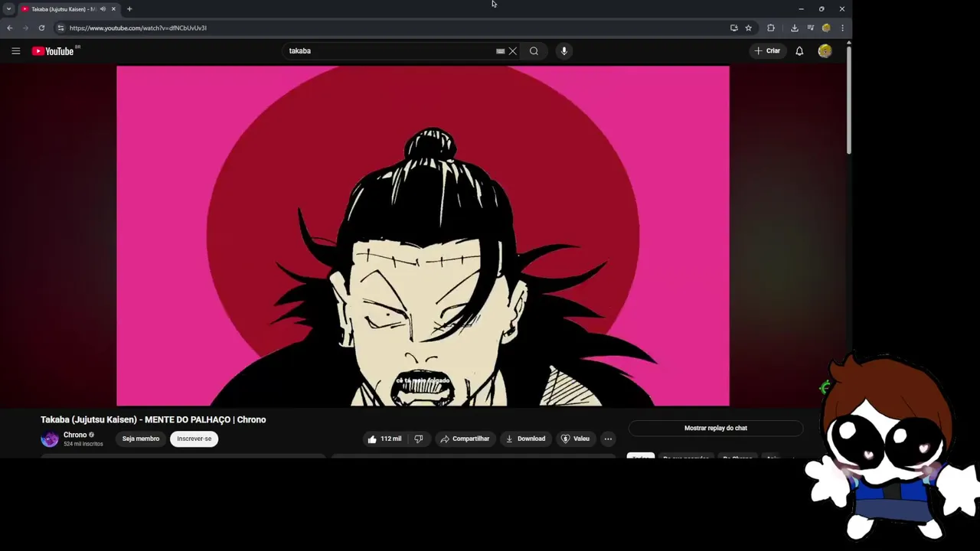This screenshot has height=551, width=980.
Task: Dislike the video
Action: pyautogui.click(x=419, y=439)
